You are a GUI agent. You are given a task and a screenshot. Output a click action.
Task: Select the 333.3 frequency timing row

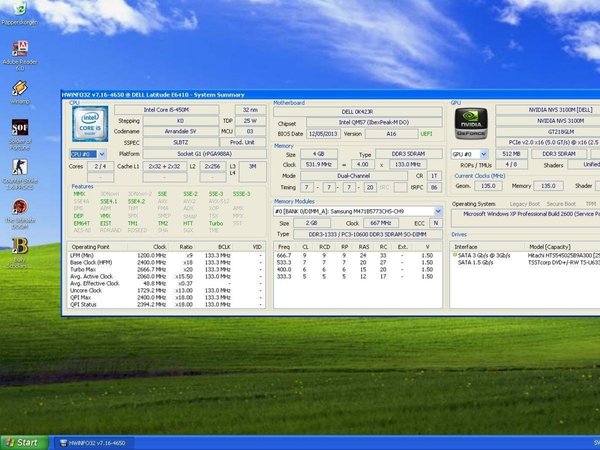click(x=358, y=276)
